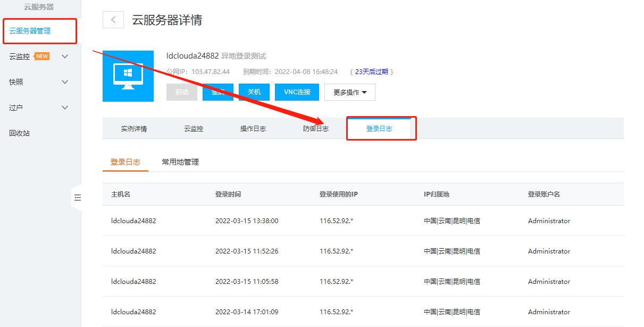
Task: Click the sidebar collapse handle on panel edge
Action: click(x=78, y=197)
